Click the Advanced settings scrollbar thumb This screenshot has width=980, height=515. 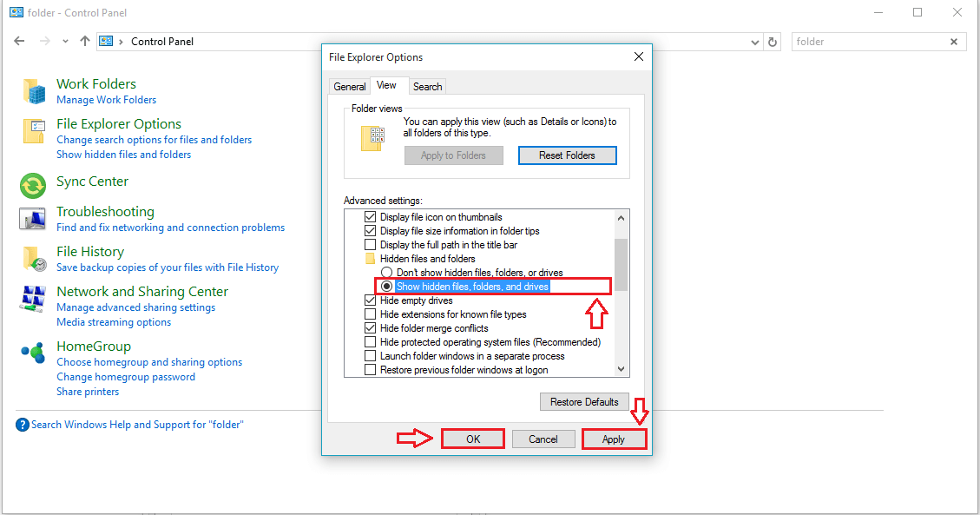(621, 264)
